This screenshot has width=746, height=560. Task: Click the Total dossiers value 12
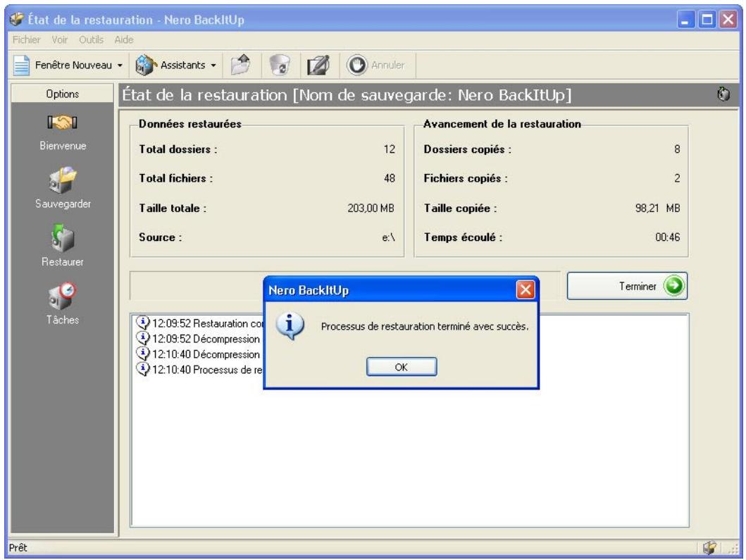coord(389,149)
